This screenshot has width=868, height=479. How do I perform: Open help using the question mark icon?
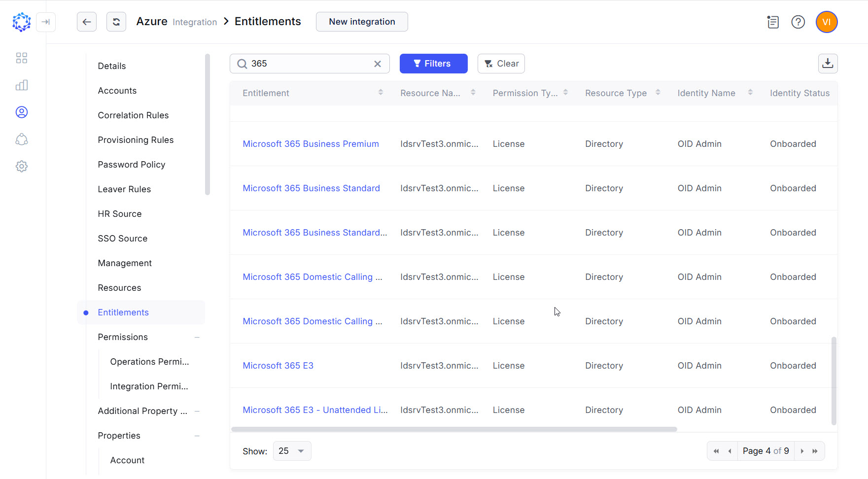[798, 22]
